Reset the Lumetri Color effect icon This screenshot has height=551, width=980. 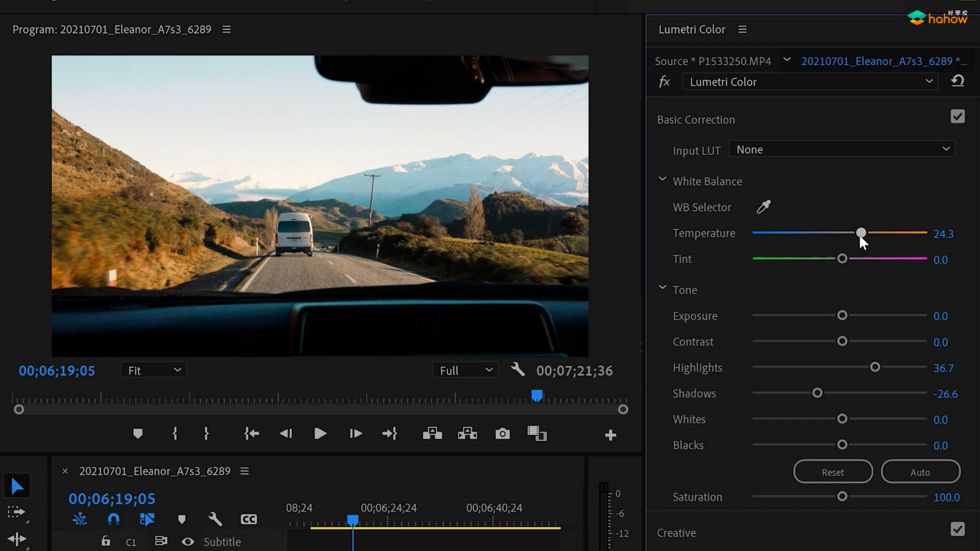coord(958,82)
